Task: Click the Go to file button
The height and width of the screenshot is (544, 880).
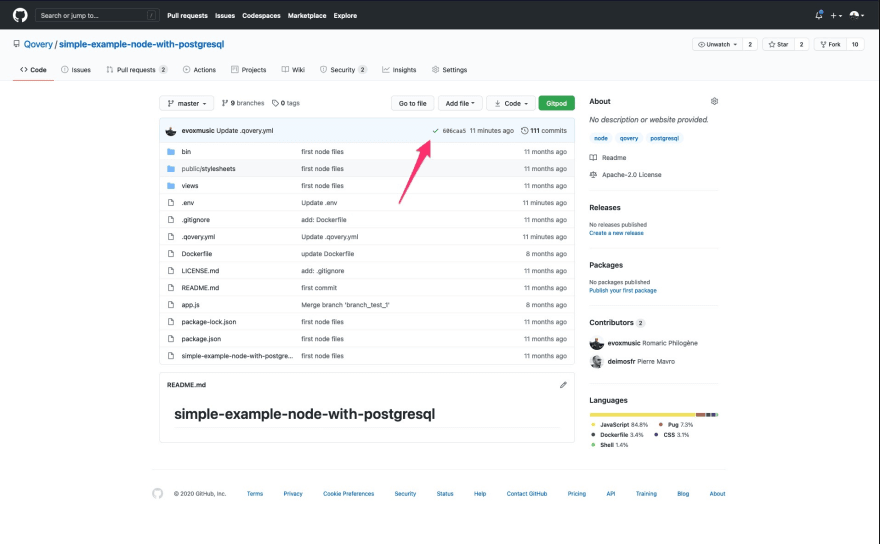Action: tap(412, 103)
